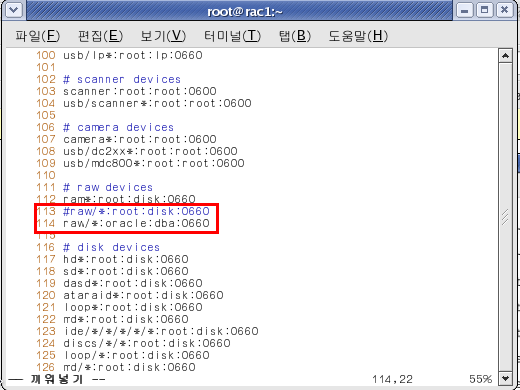The height and width of the screenshot is (390, 520).
Task: Click line 112 ram*:root:disk:0660
Action: [x=129, y=199]
